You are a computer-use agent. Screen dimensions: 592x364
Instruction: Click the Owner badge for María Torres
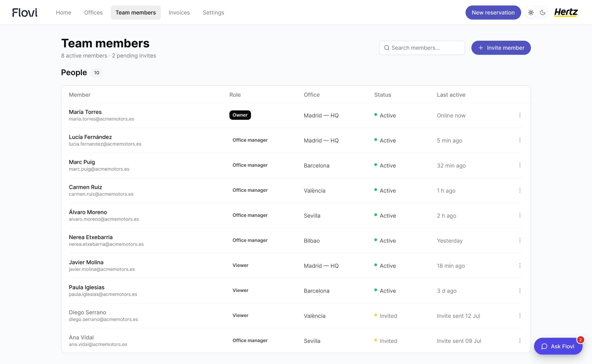coord(240,115)
